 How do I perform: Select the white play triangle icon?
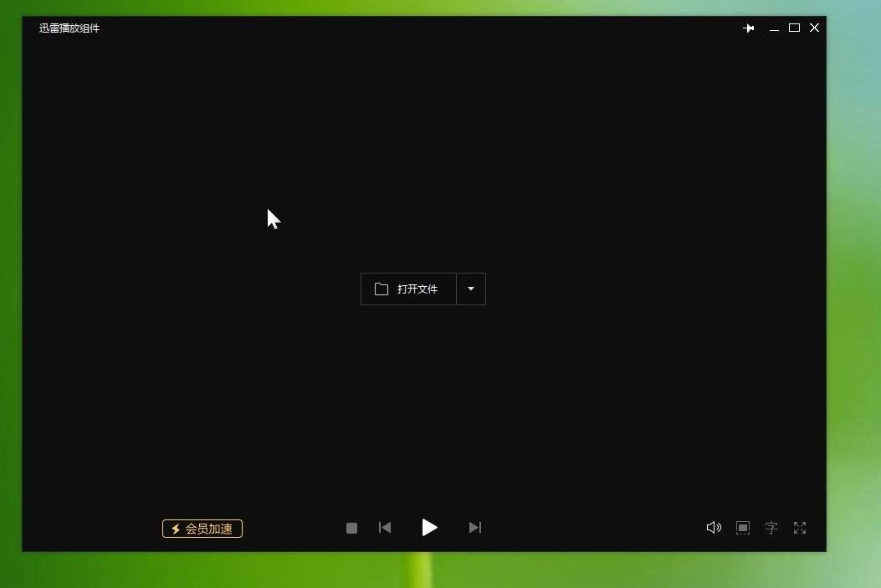(429, 528)
